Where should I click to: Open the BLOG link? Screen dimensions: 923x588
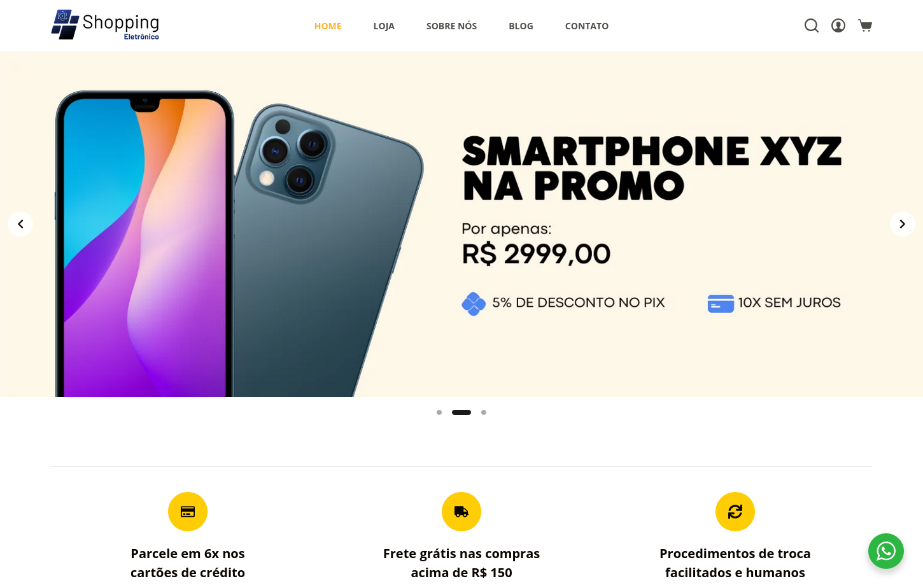[521, 26]
